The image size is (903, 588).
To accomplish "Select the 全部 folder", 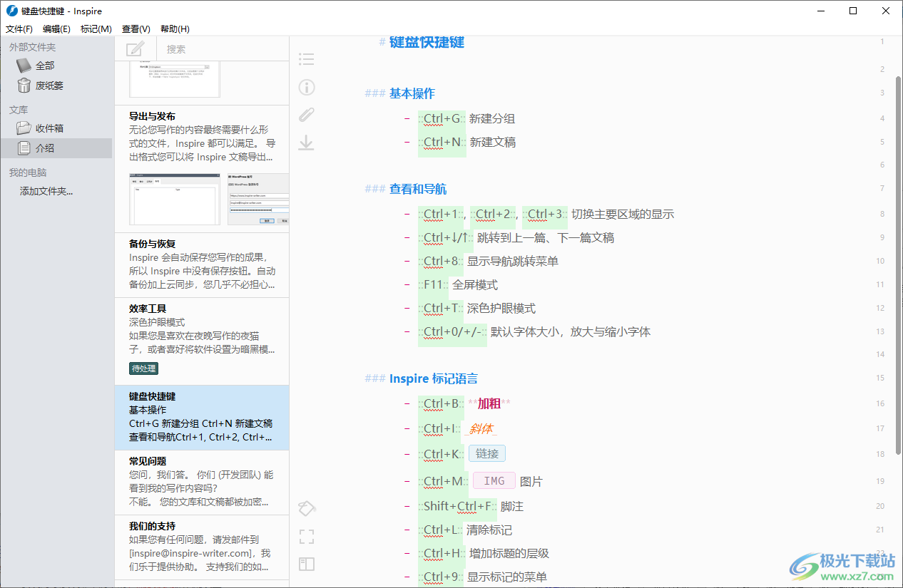I will point(44,66).
